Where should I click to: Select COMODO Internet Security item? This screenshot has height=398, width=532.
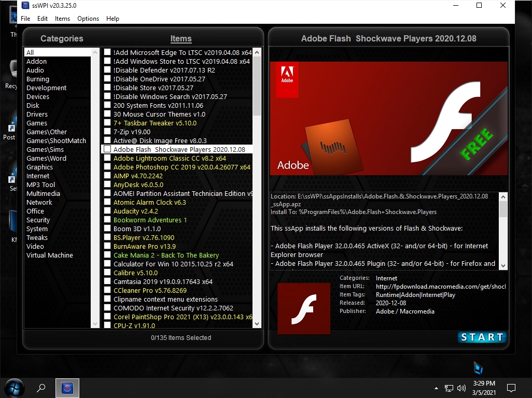173,308
